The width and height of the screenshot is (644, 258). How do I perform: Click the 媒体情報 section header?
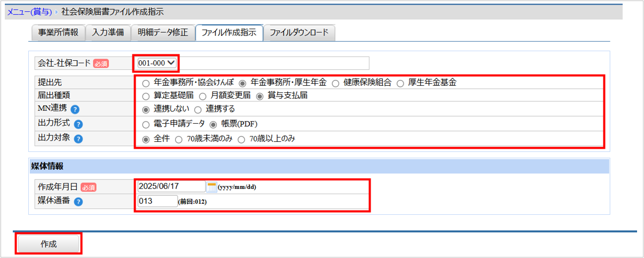(x=319, y=166)
